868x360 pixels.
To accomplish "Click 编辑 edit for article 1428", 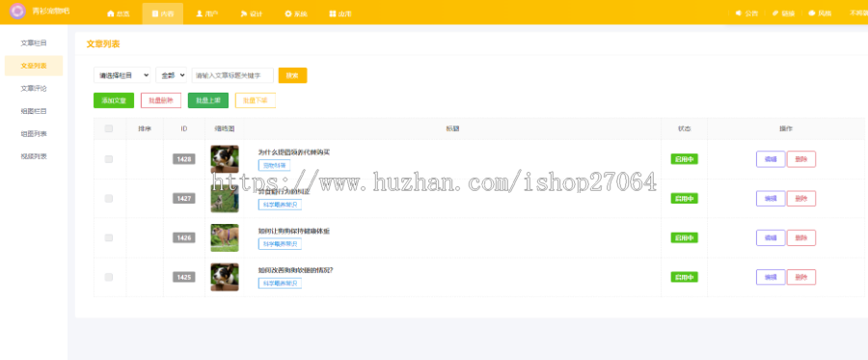I will point(771,159).
